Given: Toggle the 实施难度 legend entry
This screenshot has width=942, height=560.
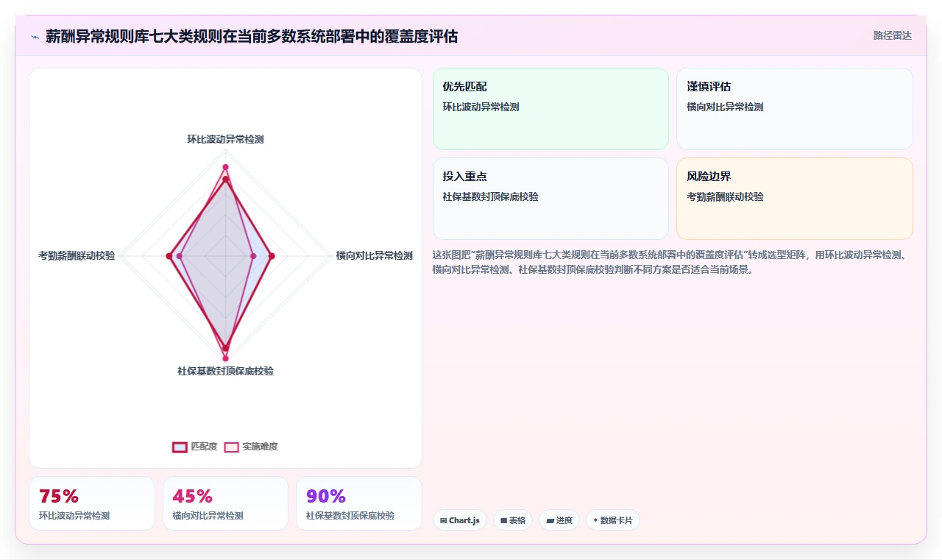Looking at the screenshot, I should pos(251,447).
